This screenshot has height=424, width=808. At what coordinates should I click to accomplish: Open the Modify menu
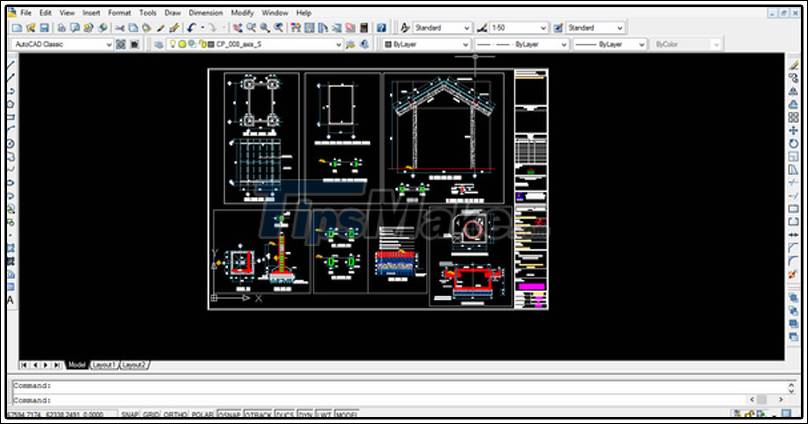coord(242,12)
